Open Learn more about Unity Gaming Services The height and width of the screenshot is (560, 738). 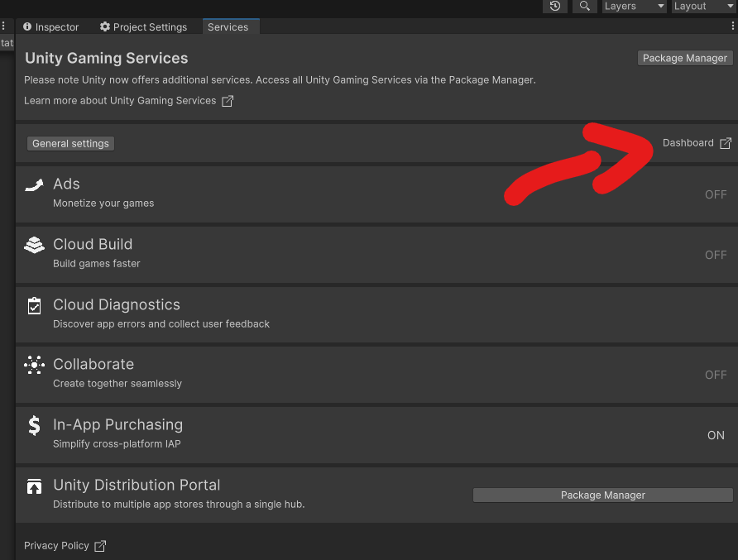(x=120, y=101)
